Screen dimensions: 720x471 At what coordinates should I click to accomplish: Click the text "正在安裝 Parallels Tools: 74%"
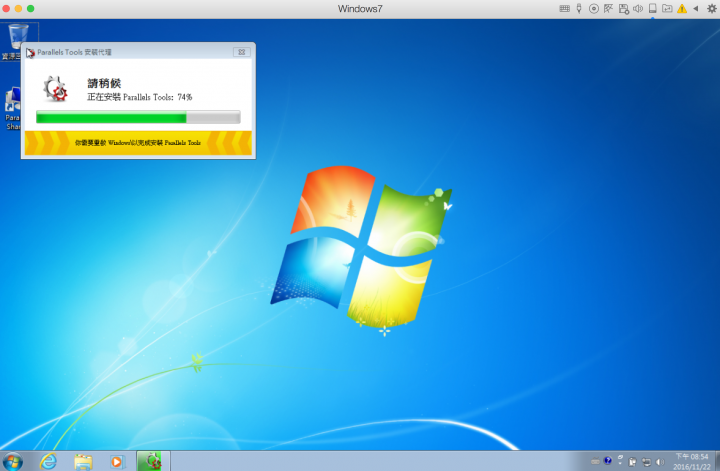click(140, 97)
